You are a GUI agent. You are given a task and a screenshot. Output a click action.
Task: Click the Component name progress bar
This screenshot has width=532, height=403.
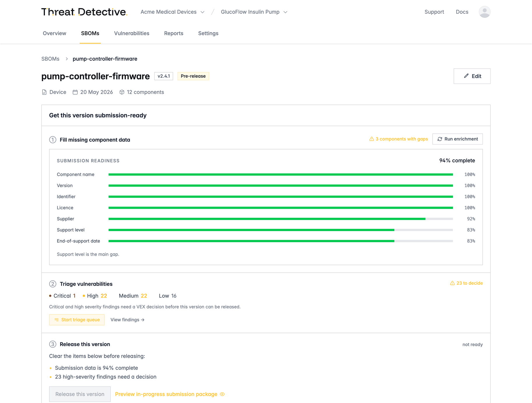pos(281,175)
